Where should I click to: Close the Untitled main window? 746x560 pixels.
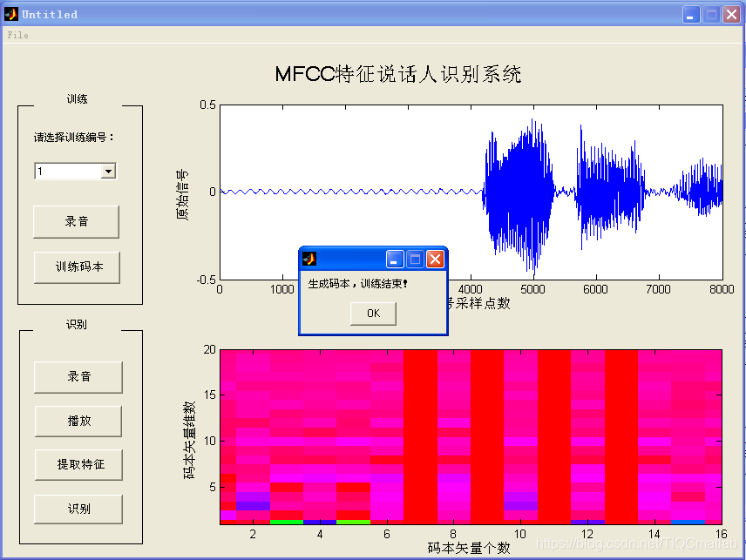pyautogui.click(x=731, y=14)
